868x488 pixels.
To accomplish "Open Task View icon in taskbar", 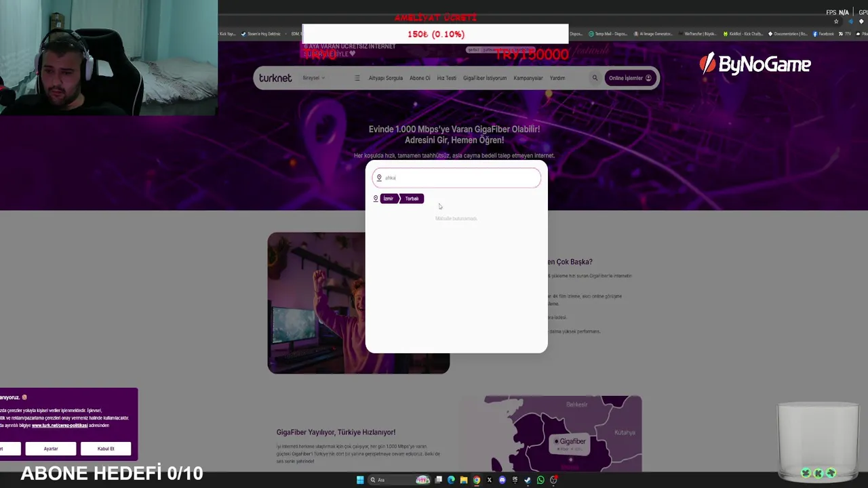I will (438, 480).
